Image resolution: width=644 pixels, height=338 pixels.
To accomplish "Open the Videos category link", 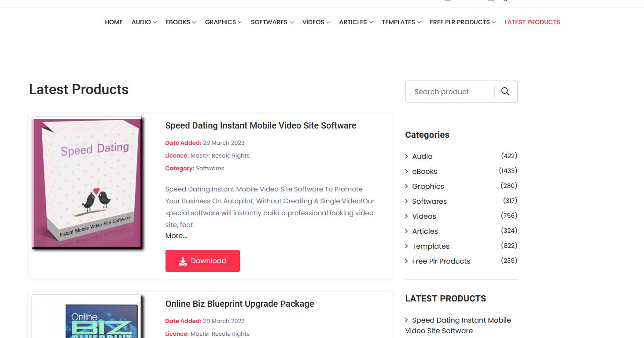I will [x=424, y=216].
